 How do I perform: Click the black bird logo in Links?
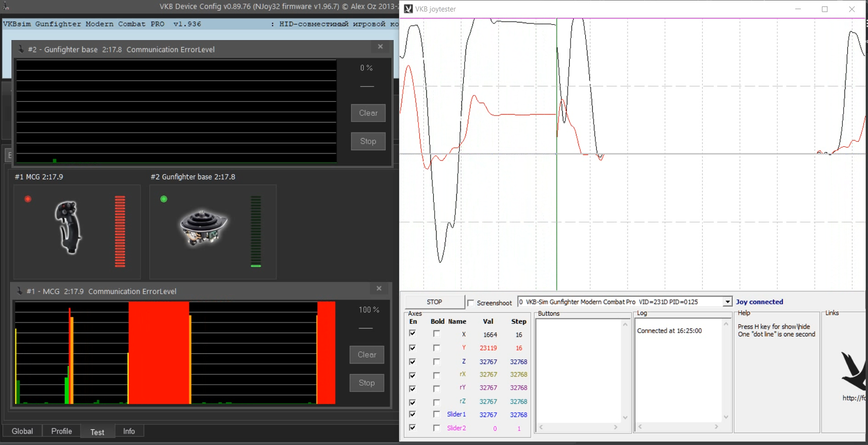coord(854,371)
